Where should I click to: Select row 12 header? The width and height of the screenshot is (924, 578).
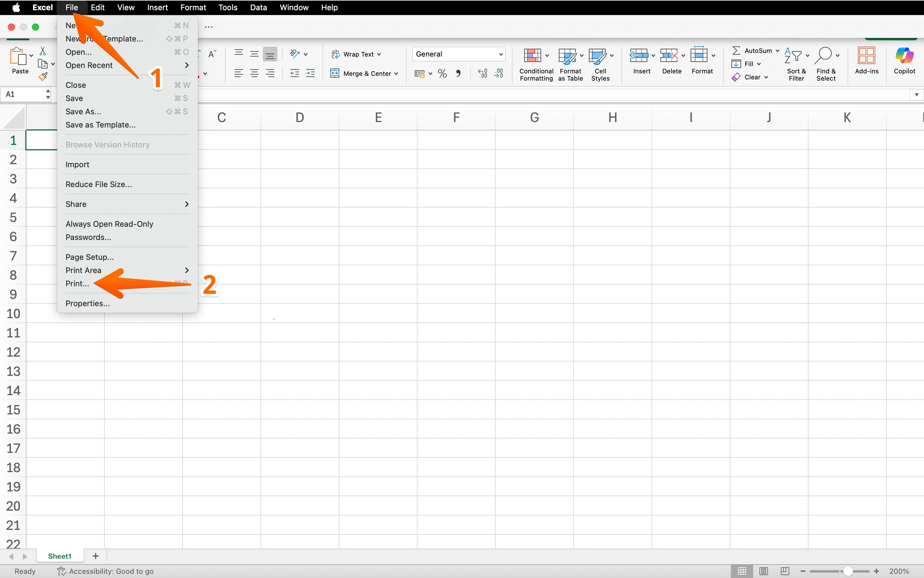[x=13, y=352]
